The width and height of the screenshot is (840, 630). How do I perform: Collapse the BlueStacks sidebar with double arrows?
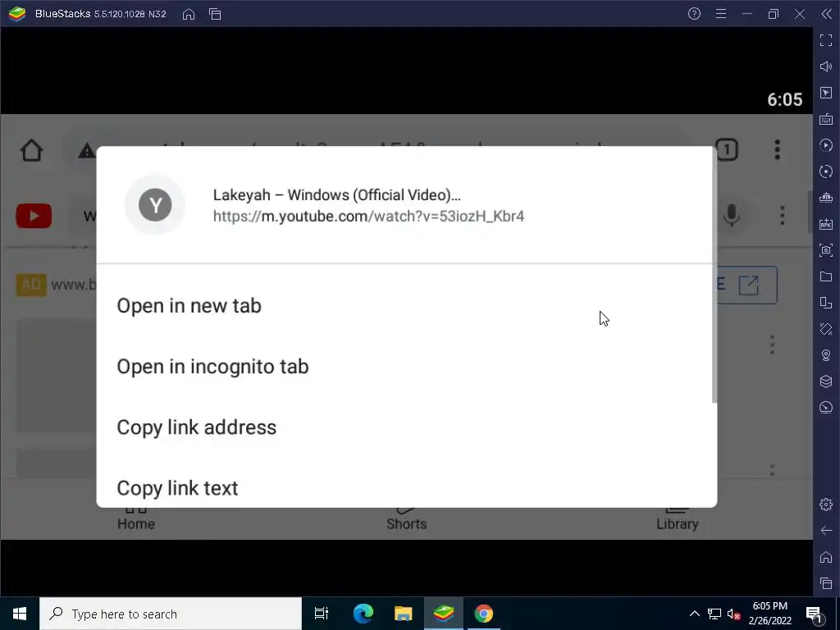pos(827,14)
